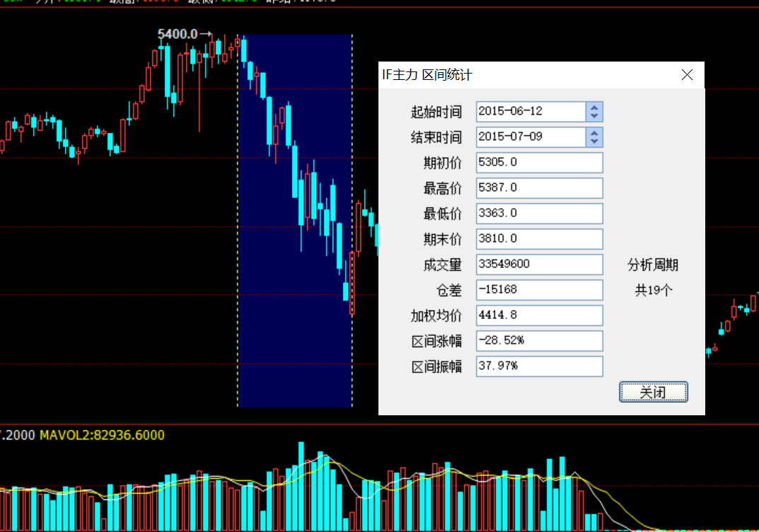Click the 起始时间 date field 2015-06-12
759x532 pixels.
[531, 112]
